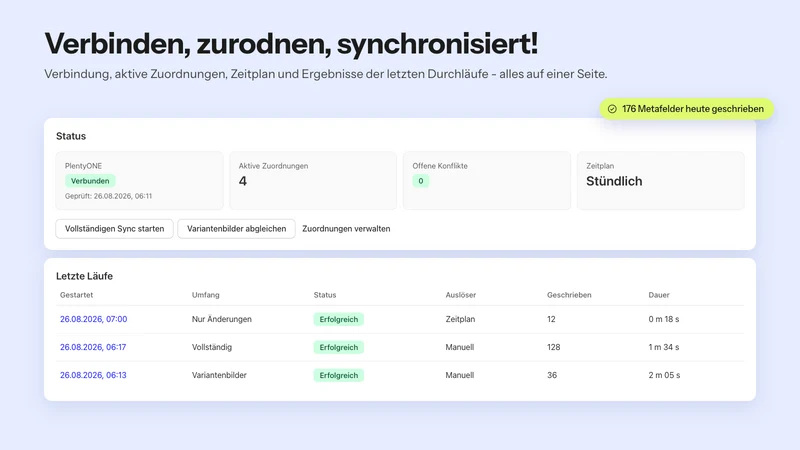Viewport: 800px width, 450px height.
Task: Click the Aktive Zuordnungen value 4
Action: (243, 181)
